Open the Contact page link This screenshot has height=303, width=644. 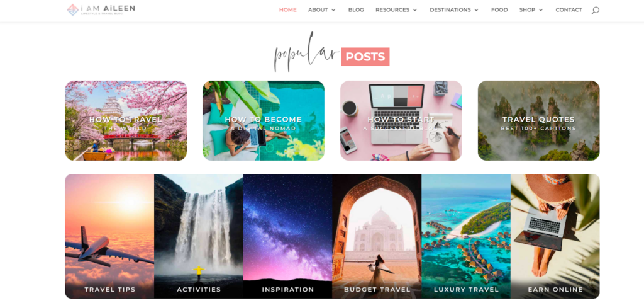[x=569, y=10]
